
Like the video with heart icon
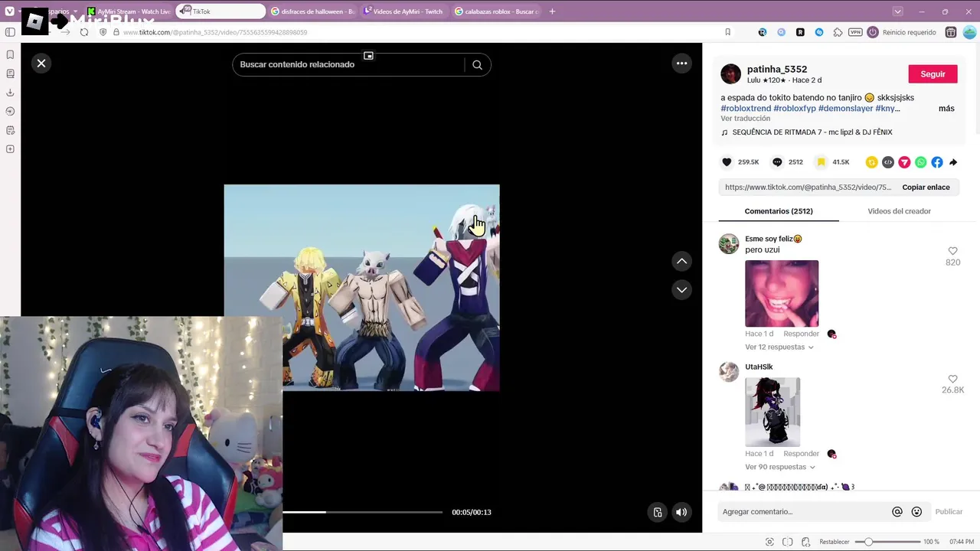pos(727,162)
